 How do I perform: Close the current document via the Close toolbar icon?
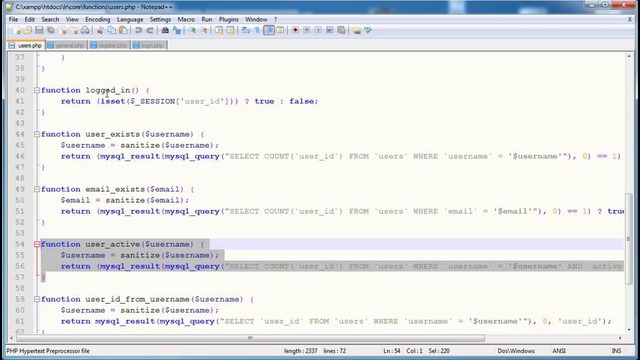(62, 31)
